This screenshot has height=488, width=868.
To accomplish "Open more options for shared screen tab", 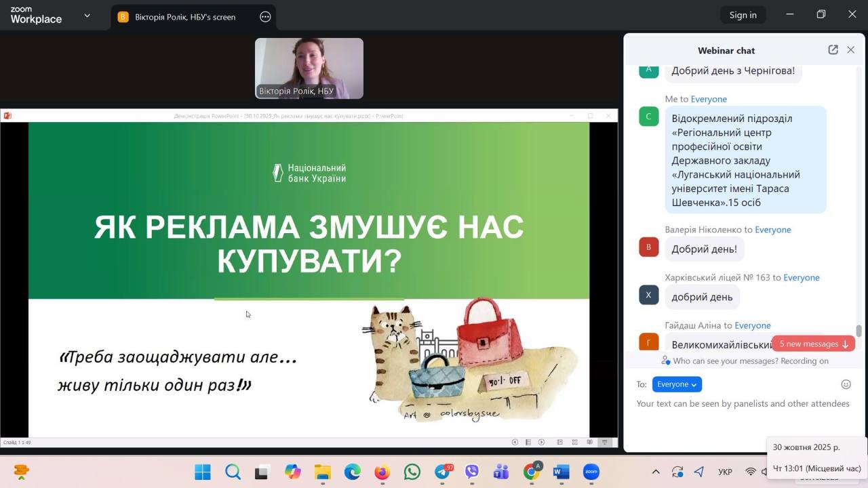I will pyautogui.click(x=265, y=17).
